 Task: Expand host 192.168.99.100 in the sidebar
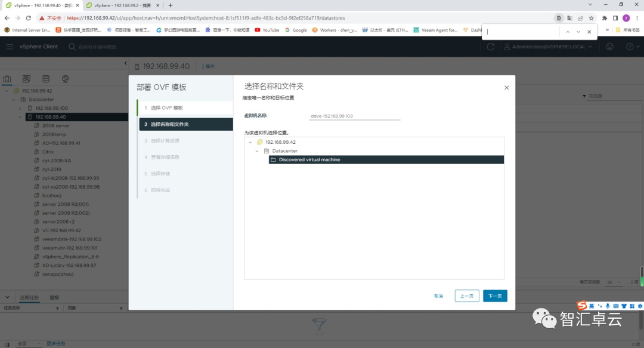(20, 108)
